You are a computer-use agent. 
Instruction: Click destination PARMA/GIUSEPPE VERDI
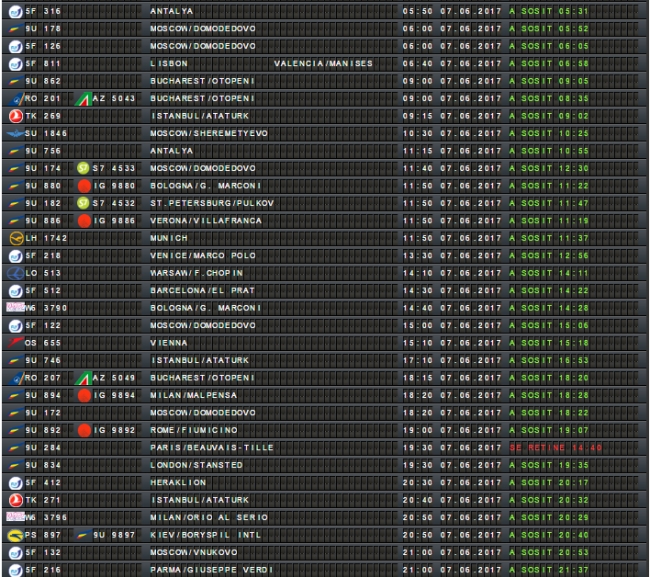(211, 570)
